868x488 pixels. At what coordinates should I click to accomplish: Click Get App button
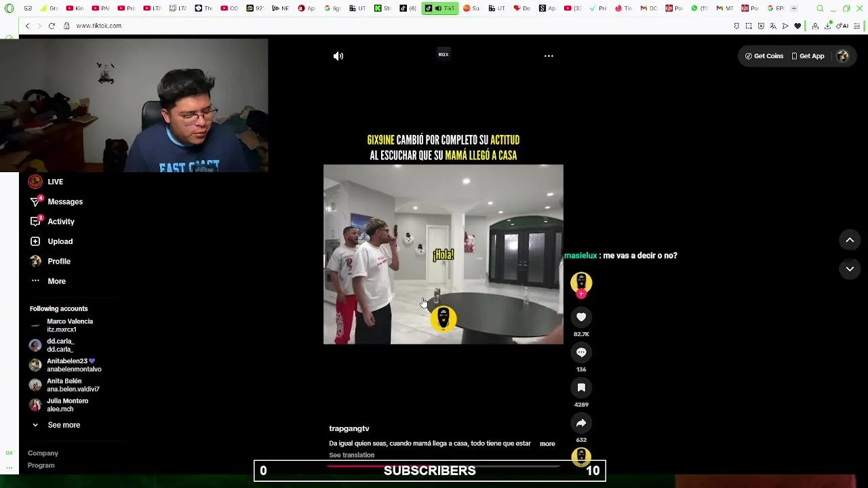(808, 56)
